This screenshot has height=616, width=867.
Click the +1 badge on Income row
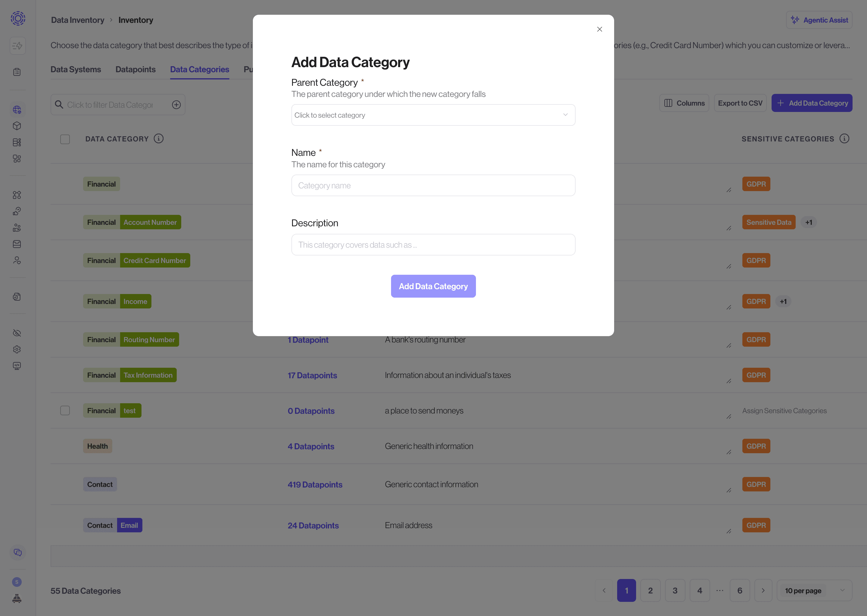click(783, 302)
